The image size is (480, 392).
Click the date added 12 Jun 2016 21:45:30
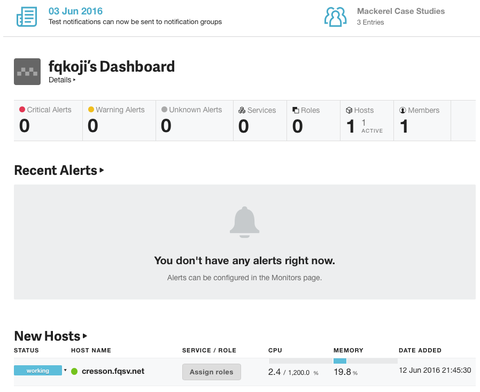pos(435,370)
